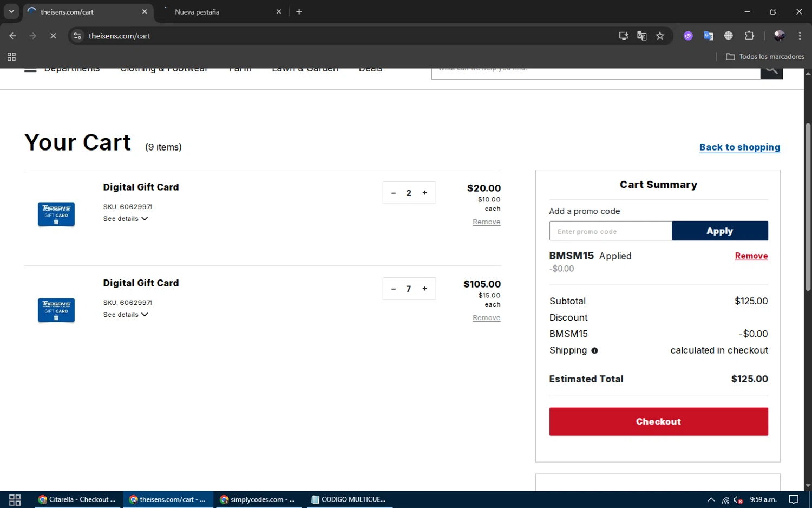Screen dimensions: 812x508
Task: Click the $125.00 Estimated Total amount
Action: [x=749, y=379]
